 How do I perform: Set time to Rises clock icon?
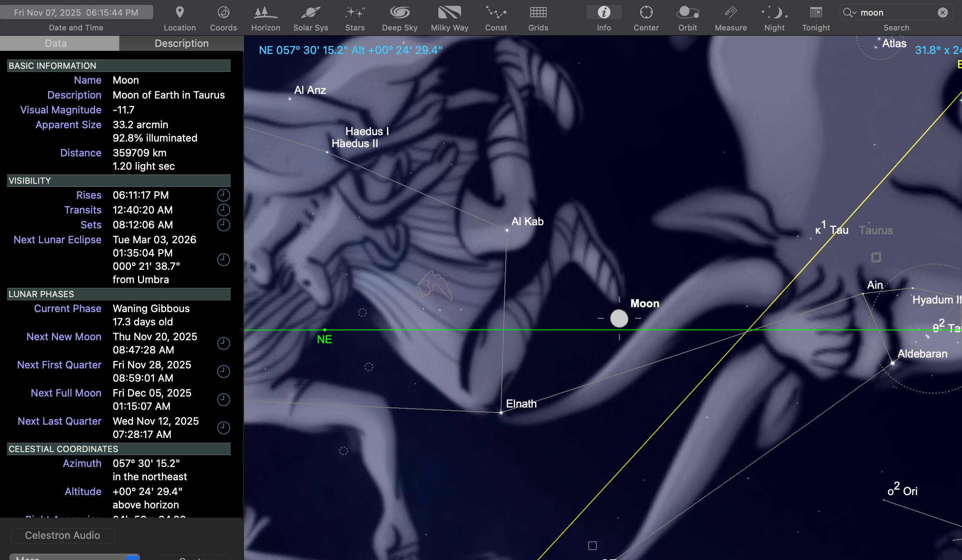223,195
